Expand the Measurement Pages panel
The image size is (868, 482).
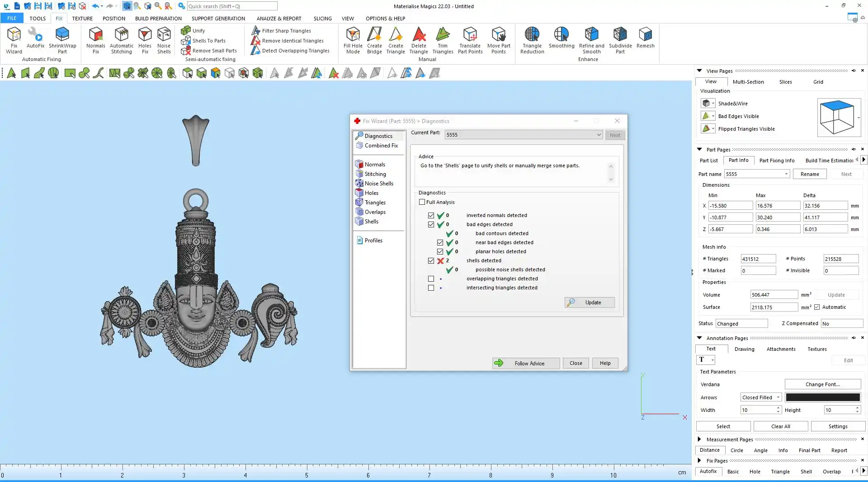click(699, 439)
